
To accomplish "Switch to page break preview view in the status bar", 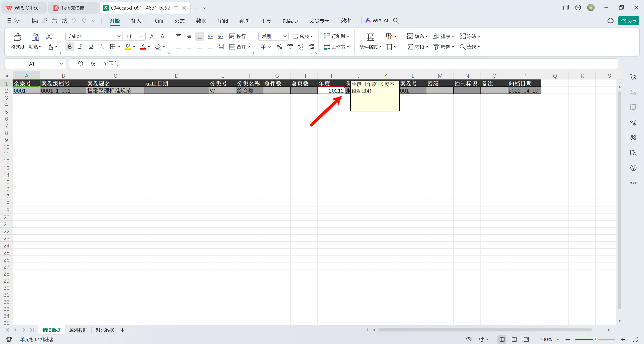I will [x=514, y=339].
